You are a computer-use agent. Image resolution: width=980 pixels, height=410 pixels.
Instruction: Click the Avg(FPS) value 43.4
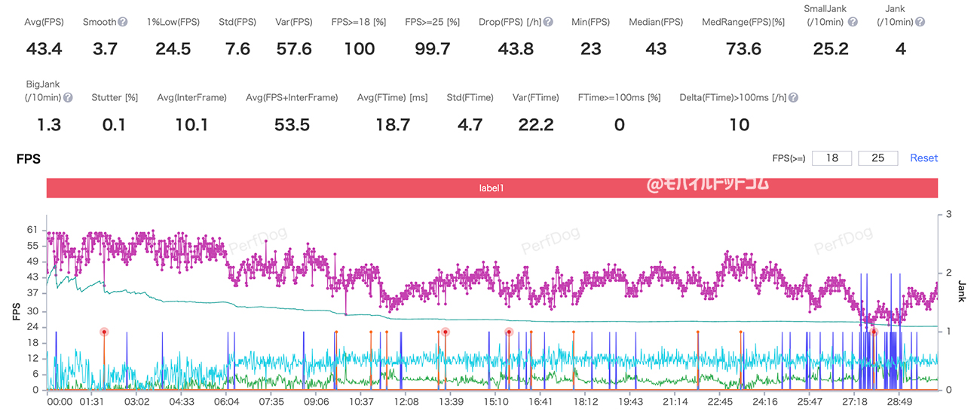point(44,50)
